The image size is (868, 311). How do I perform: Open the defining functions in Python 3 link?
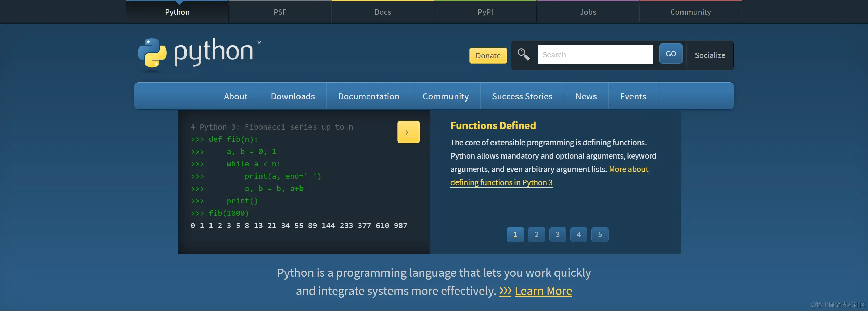[501, 182]
